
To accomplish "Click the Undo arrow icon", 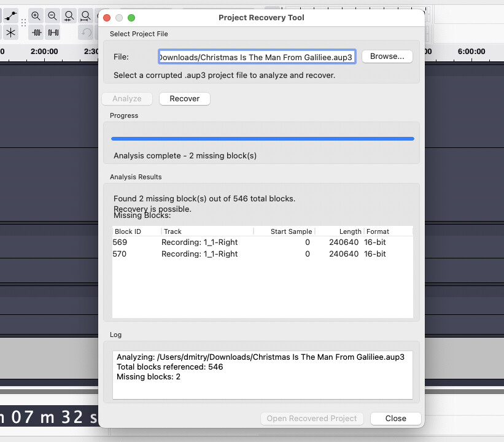I will click(x=87, y=33).
